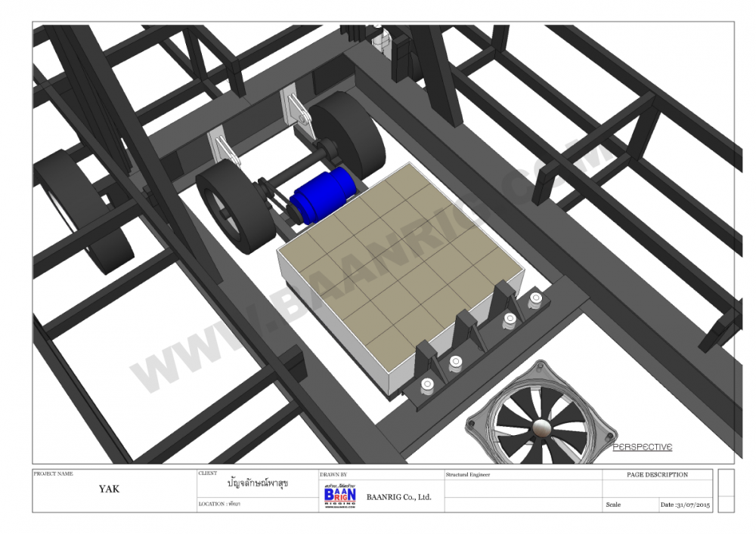Click the PAGE DESCRIPTION heading
Image resolution: width=756 pixels, height=534 pixels.
(x=657, y=475)
